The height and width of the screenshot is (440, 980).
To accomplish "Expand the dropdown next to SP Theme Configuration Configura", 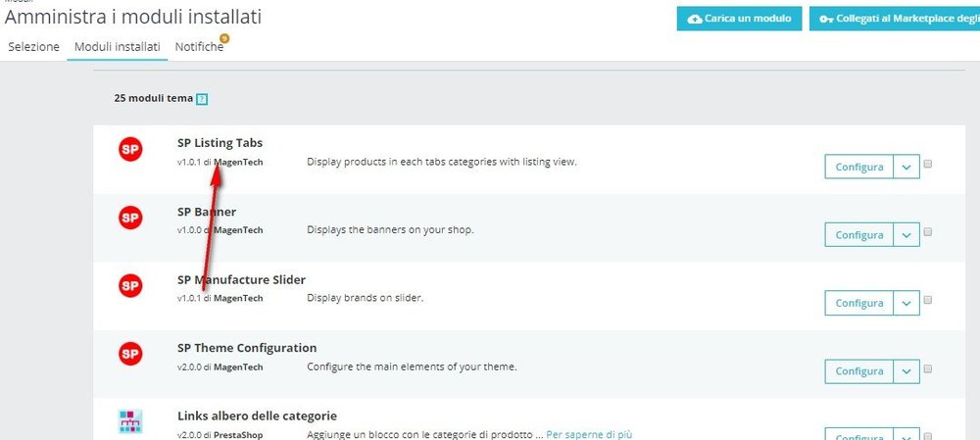I will click(906, 371).
